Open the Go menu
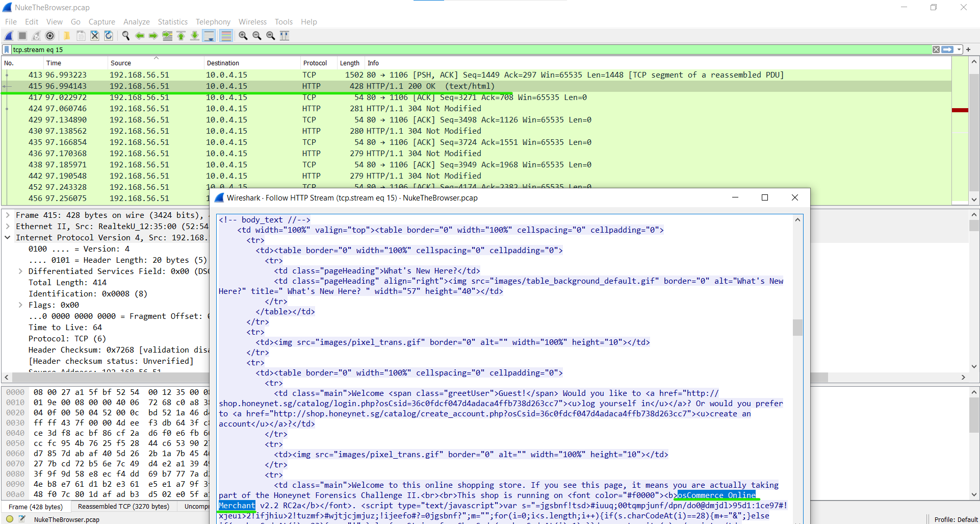This screenshot has height=524, width=980. 75,22
